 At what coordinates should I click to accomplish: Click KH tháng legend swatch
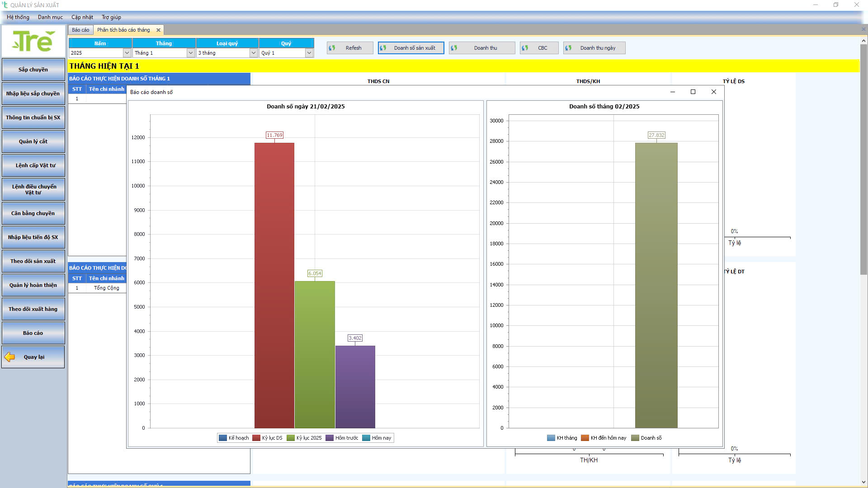551,438
